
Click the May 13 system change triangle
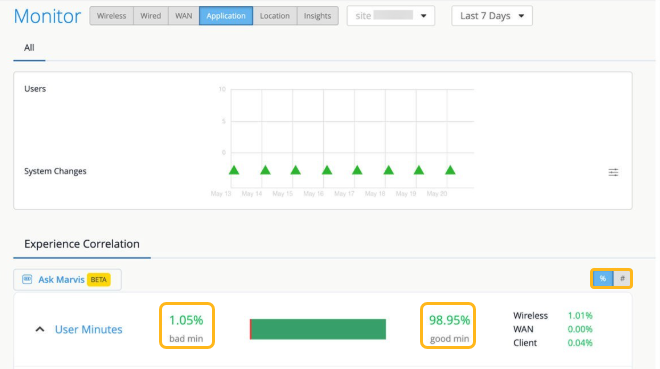pos(234,170)
